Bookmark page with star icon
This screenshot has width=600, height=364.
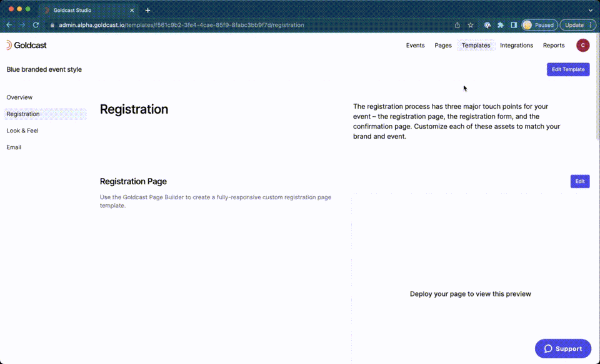(x=471, y=25)
